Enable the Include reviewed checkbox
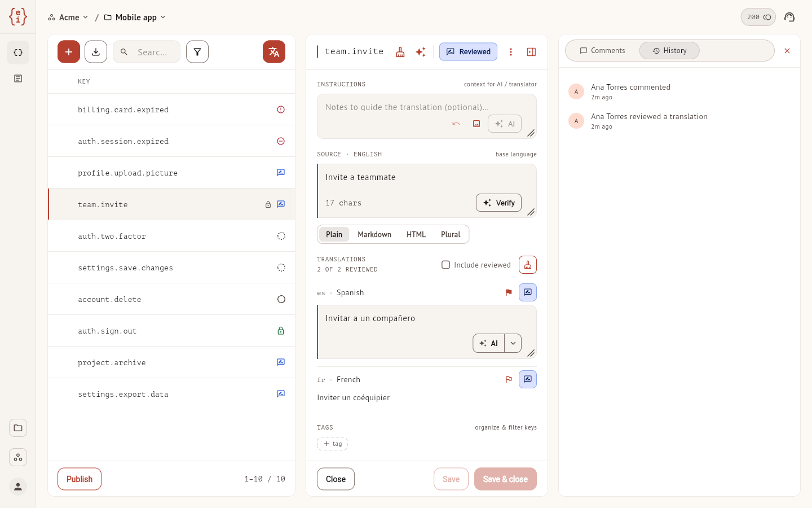 point(445,265)
